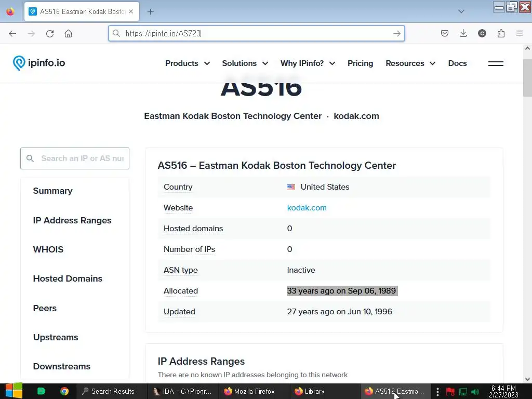Click the Number of IPs label
This screenshot has height=399, width=532.
(189, 249)
